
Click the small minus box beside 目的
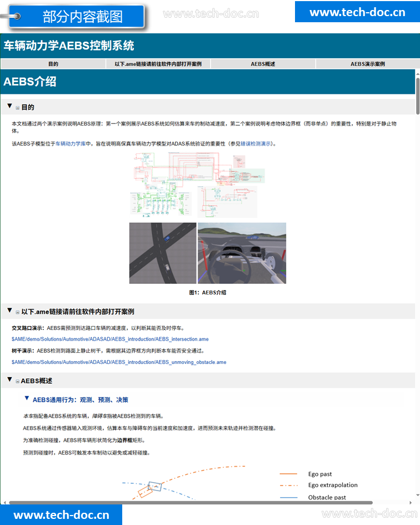(17, 108)
